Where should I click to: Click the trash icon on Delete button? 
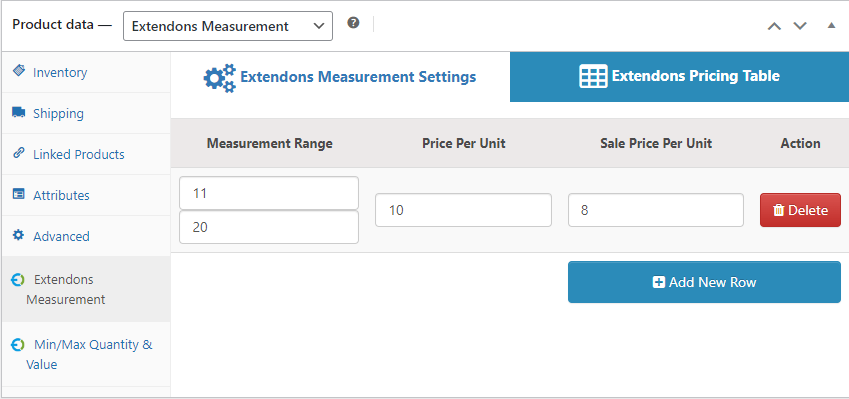(779, 210)
